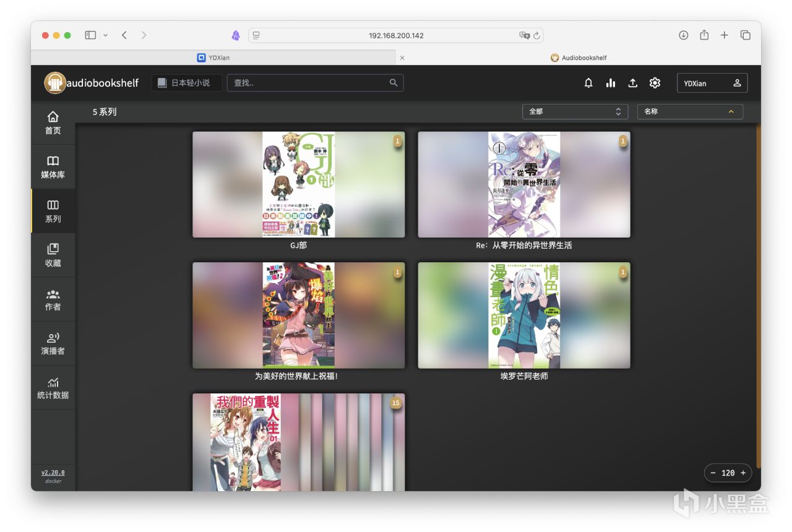Screen dimensions: 792x532
Task: Click the translate icon in address bar
Action: pos(524,35)
